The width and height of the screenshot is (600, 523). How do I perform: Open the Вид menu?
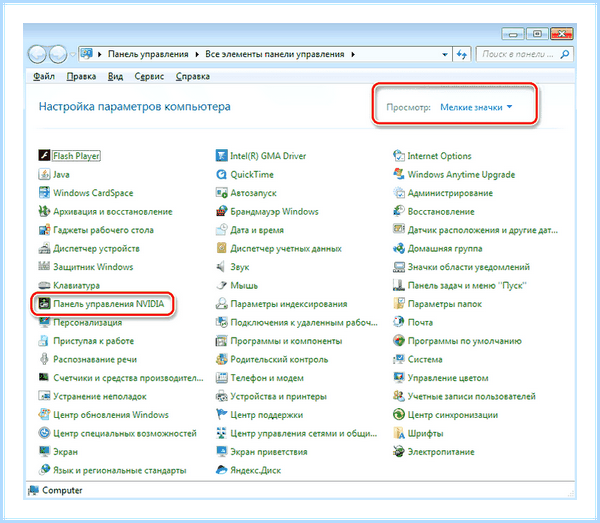point(115,77)
